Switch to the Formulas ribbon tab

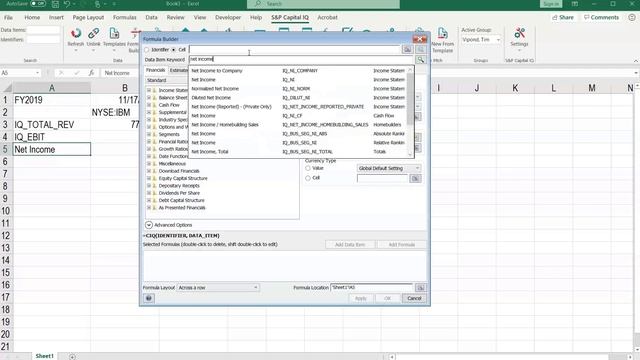pos(124,17)
